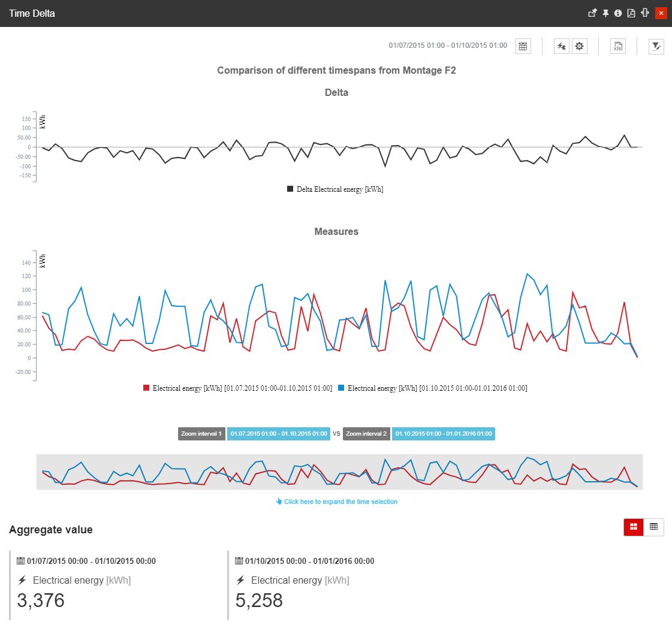Image resolution: width=672 pixels, height=625 pixels.
Task: Close the Time Delta widget
Action: coord(661,13)
